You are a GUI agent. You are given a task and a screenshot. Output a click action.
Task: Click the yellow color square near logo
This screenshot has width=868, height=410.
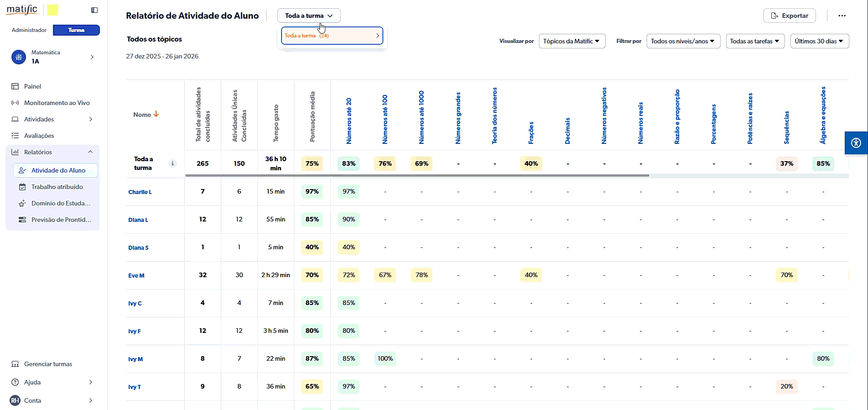point(53,10)
